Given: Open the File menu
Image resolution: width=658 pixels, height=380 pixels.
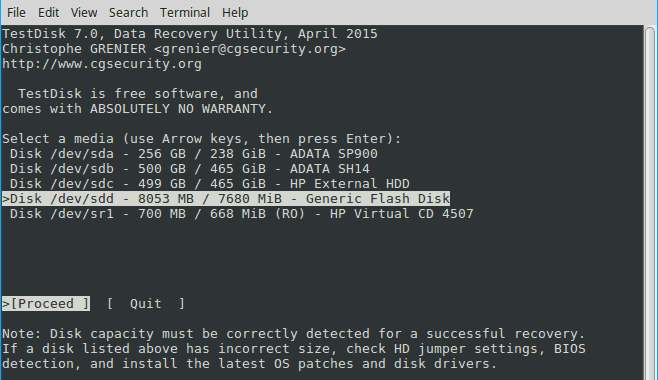Looking at the screenshot, I should [x=16, y=13].
